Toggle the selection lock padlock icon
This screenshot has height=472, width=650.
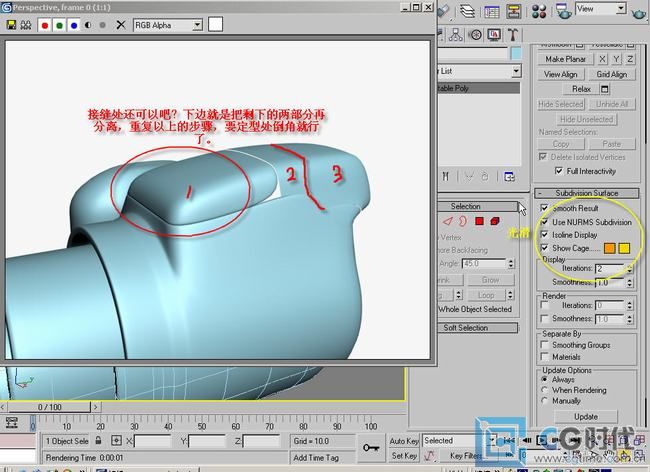click(x=98, y=441)
